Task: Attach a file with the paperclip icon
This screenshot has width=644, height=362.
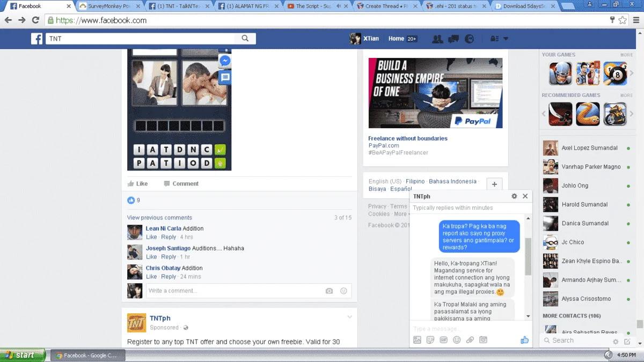Action: point(470,340)
